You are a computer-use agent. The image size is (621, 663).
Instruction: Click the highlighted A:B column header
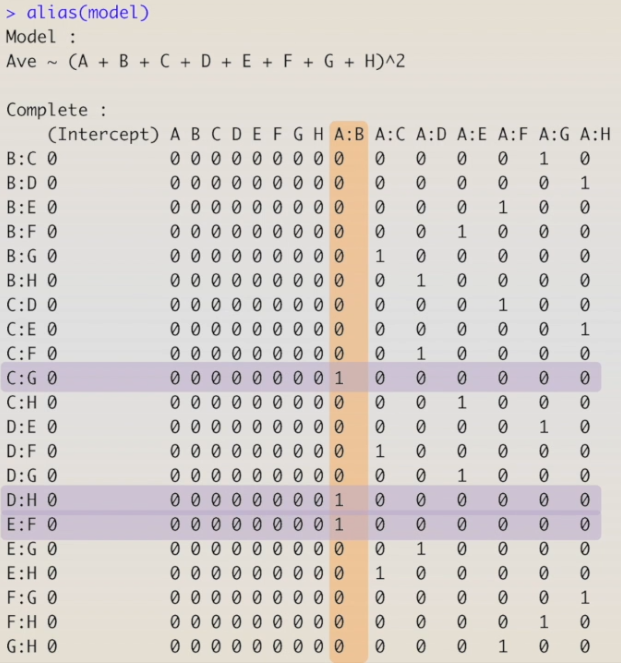point(348,134)
